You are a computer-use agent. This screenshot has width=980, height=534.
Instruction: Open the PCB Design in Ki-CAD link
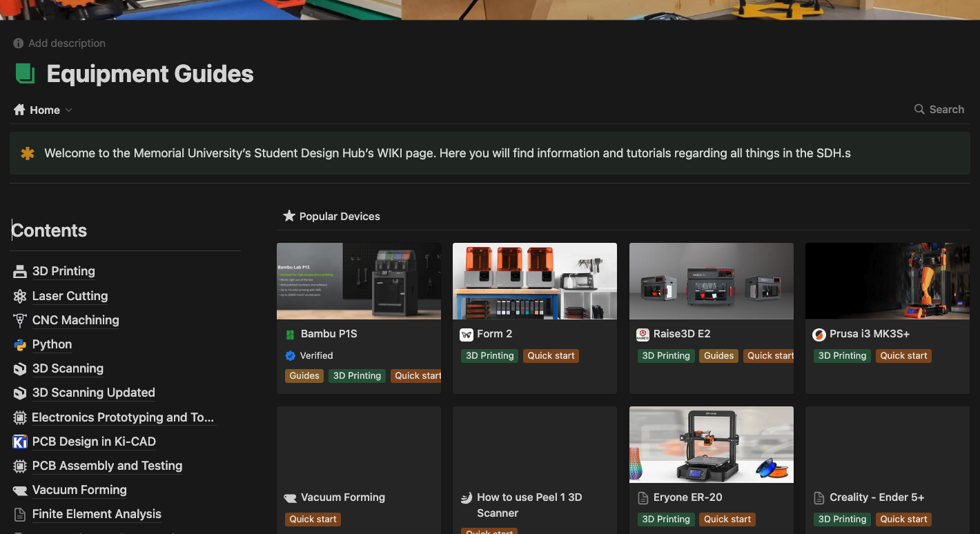click(94, 442)
